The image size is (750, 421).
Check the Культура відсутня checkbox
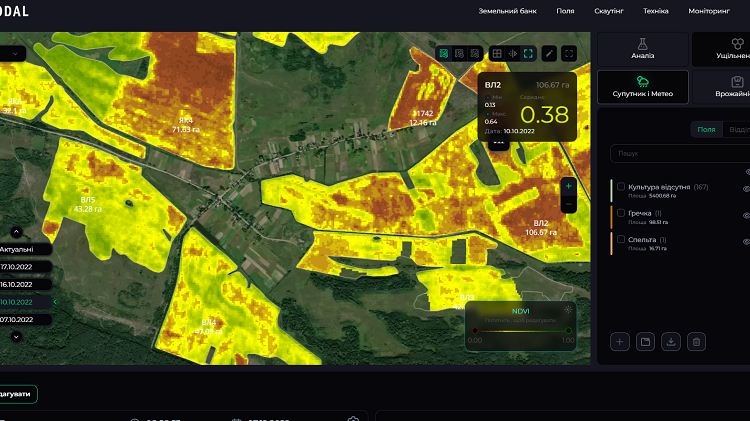click(621, 187)
